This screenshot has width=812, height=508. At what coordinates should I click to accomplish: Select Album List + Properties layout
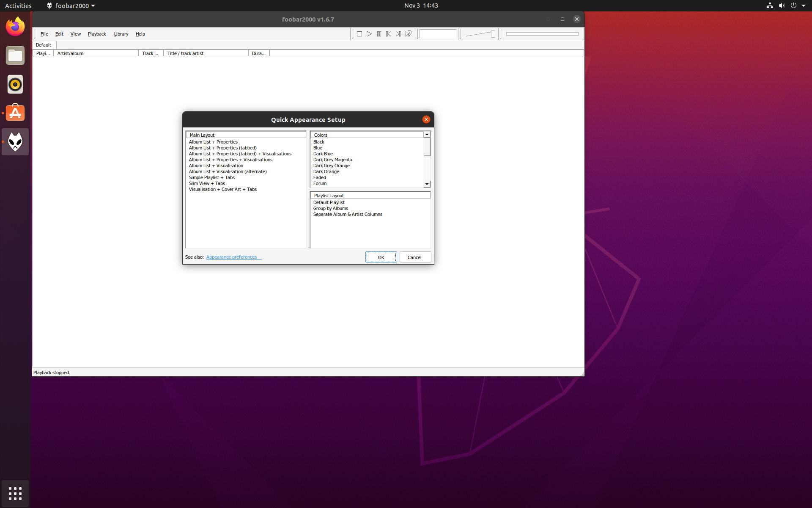213,142
